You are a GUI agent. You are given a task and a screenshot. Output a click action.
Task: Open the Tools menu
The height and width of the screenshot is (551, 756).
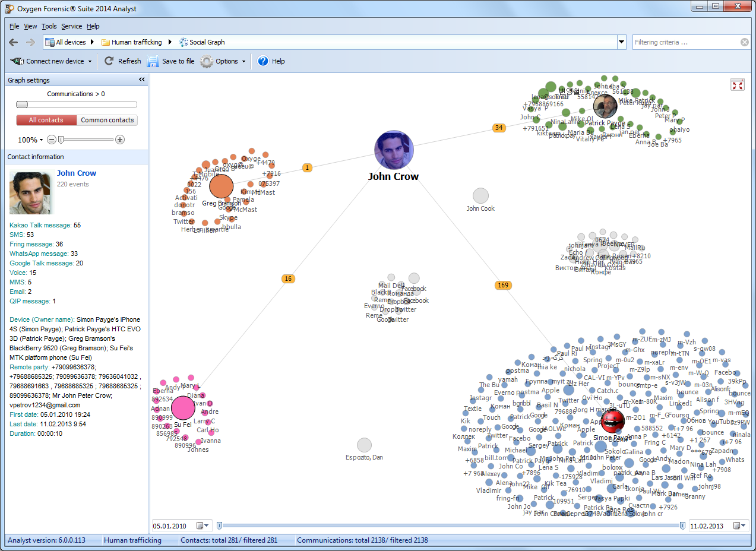[x=49, y=26]
